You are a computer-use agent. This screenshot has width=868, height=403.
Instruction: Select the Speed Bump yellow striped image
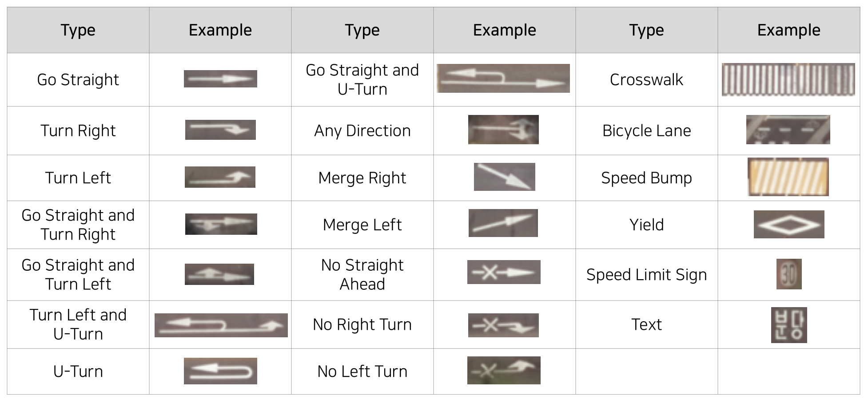click(x=788, y=177)
